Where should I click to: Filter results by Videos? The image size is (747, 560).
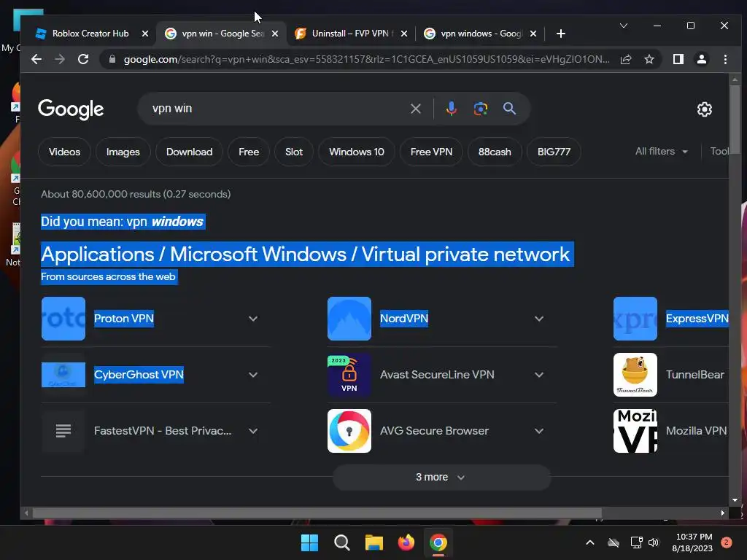coord(64,152)
